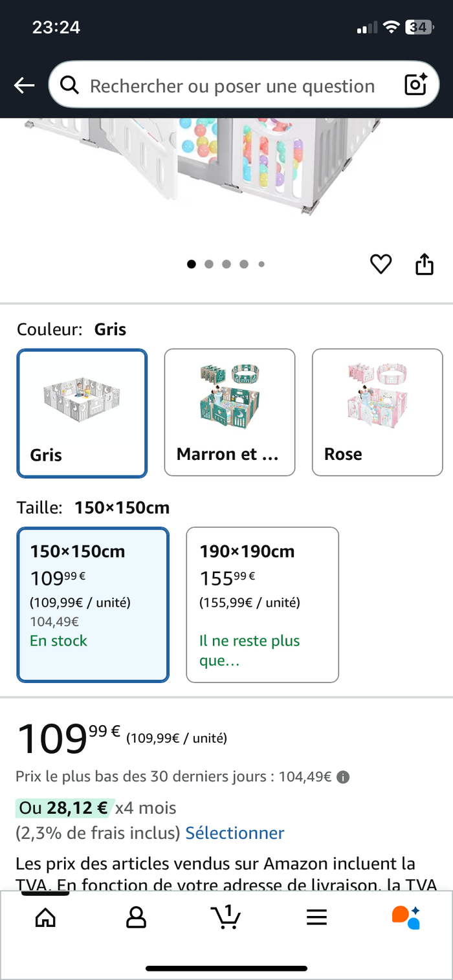The image size is (453, 980).
Task: Pick the Rose color option
Action: 377,412
